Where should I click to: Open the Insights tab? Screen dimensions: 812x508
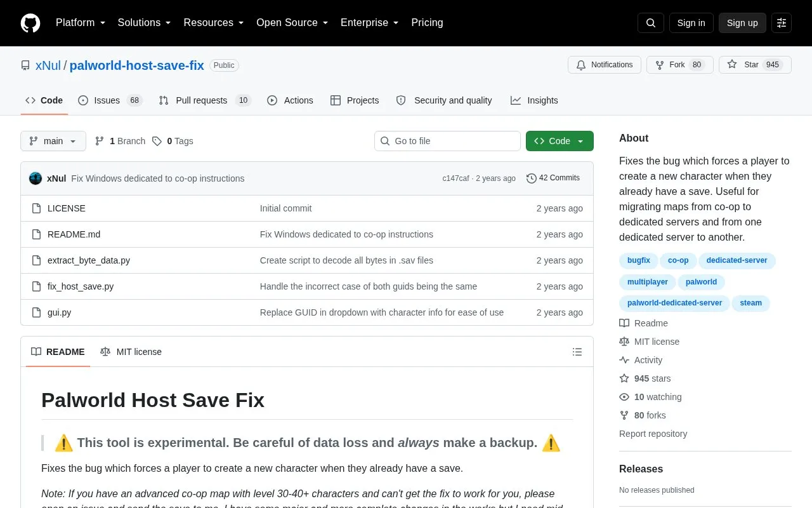coord(534,100)
